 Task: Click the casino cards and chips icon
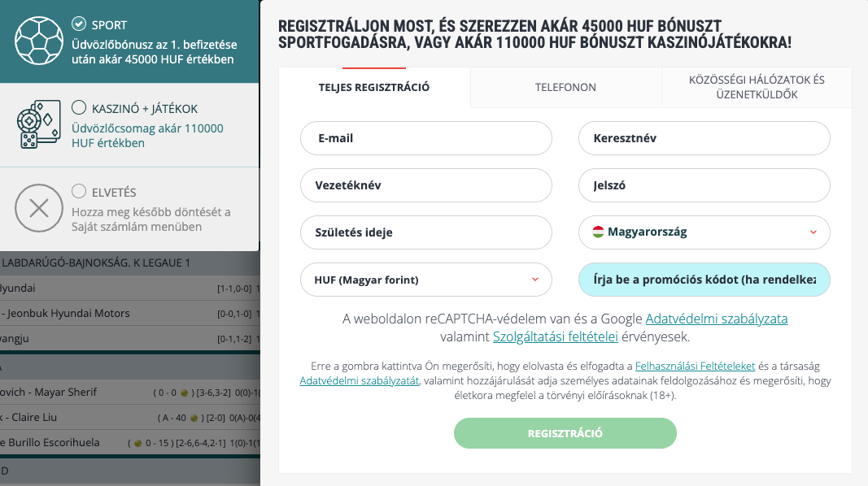pyautogui.click(x=39, y=125)
